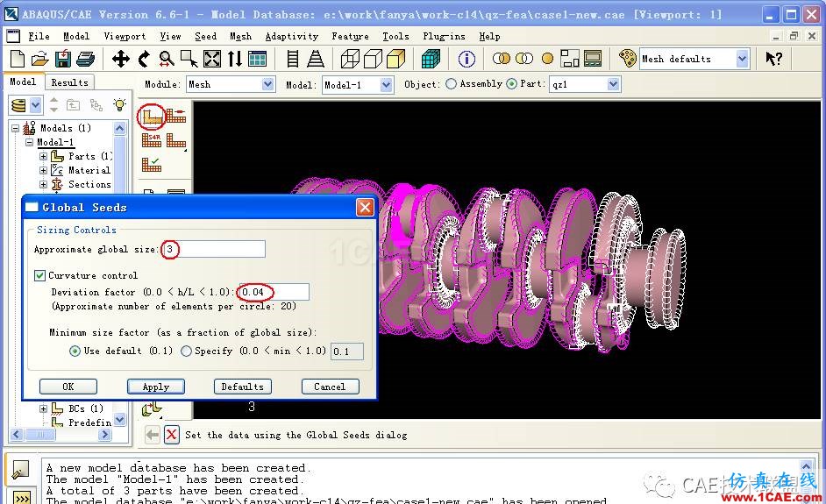
Task: Click the New Model Database icon
Action: point(18,59)
